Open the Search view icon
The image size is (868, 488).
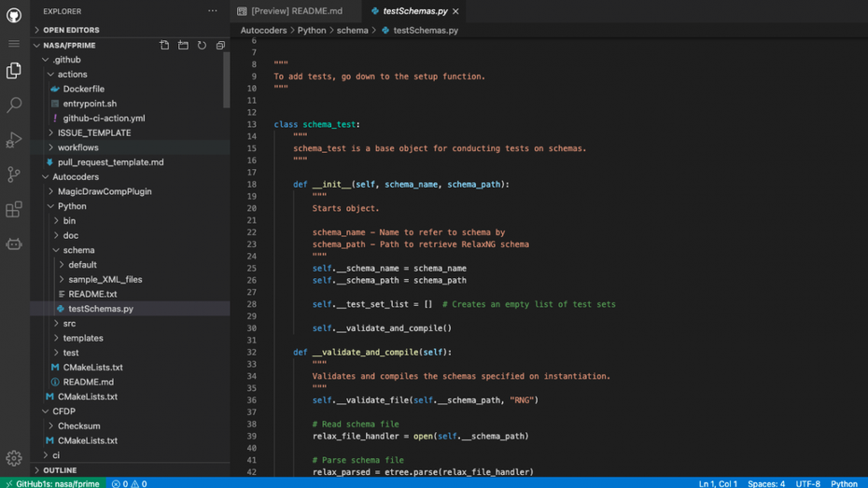point(14,105)
